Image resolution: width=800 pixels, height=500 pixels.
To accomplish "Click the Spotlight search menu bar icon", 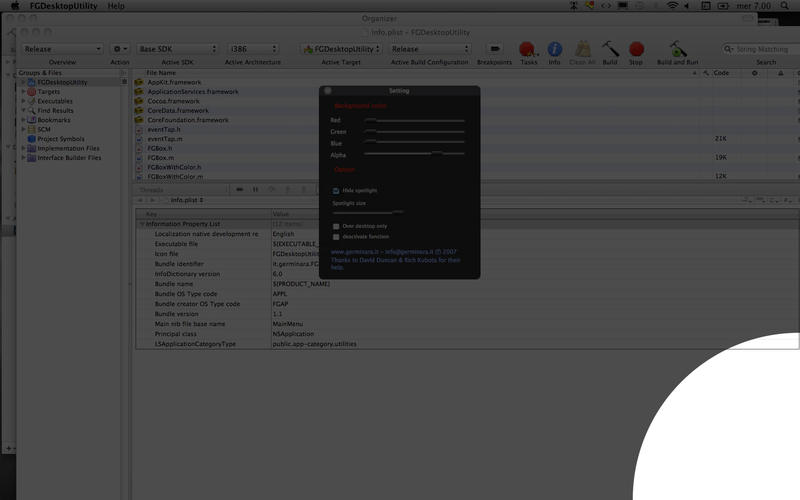I will [x=785, y=6].
